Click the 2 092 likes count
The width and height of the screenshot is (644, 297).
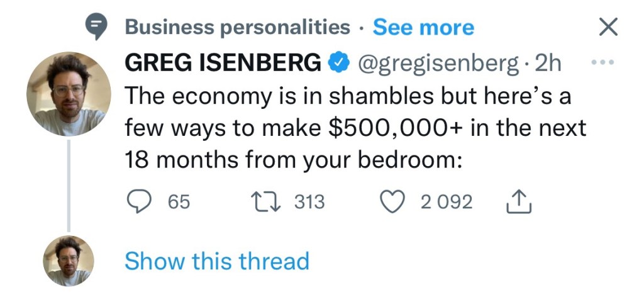click(x=447, y=202)
